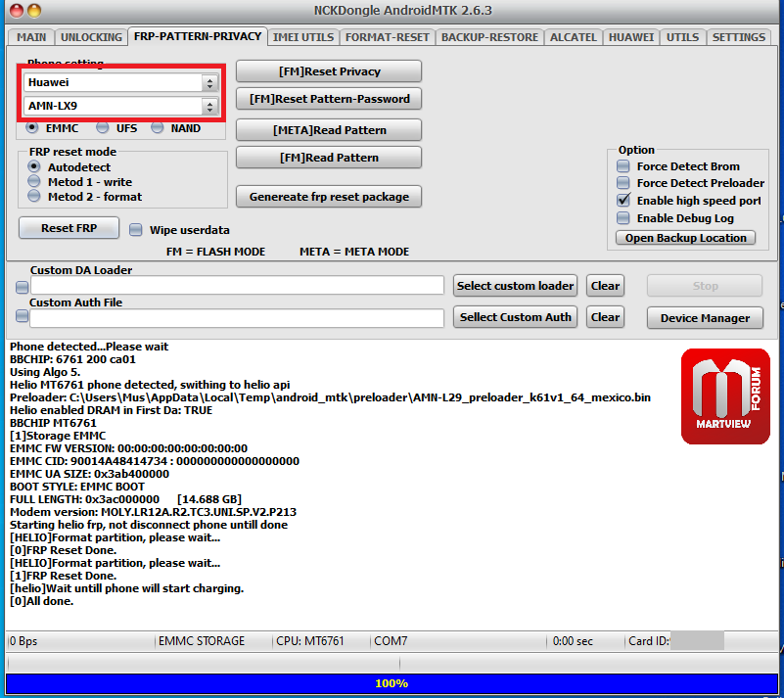784x698 pixels.
Task: Open the FORMAT-RESET tab
Action: (387, 37)
